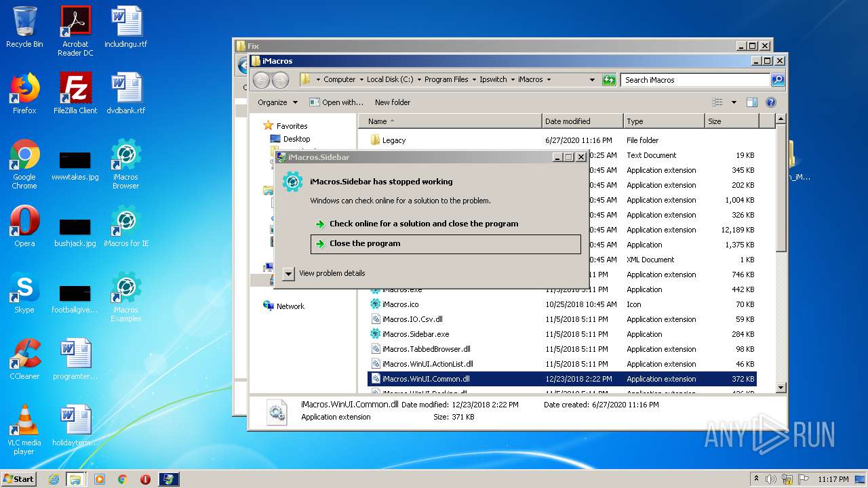This screenshot has height=488, width=868.
Task: Open Acrobat Reader DC desktop shortcut
Action: tap(75, 31)
